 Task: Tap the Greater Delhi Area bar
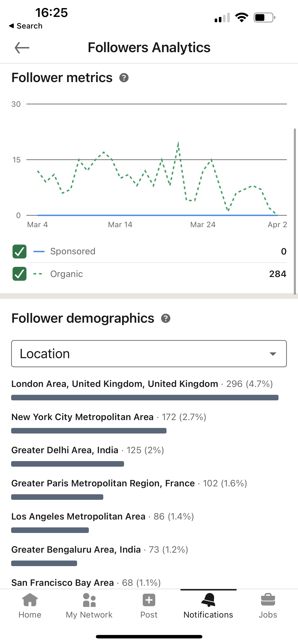pos(68,464)
